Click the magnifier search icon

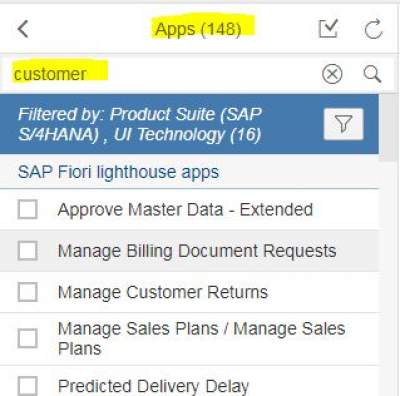[372, 74]
